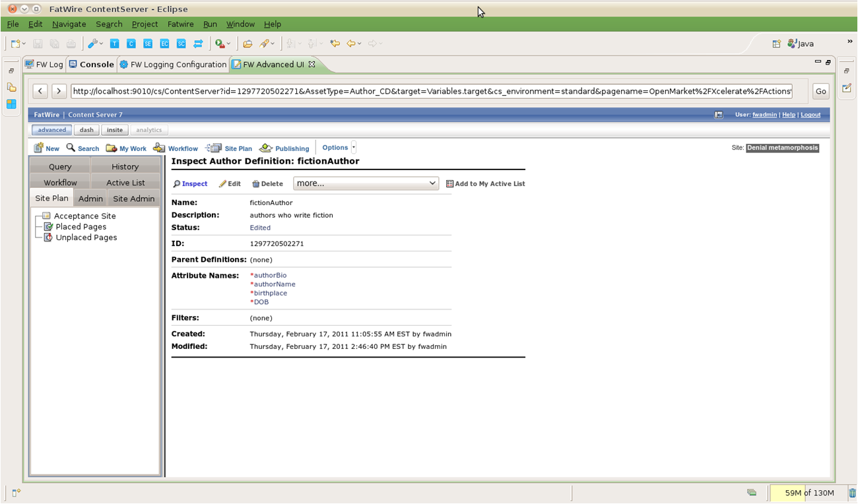This screenshot has height=504, width=858.
Task: Click the New asset icon in FatWire toolbar
Action: pos(39,148)
